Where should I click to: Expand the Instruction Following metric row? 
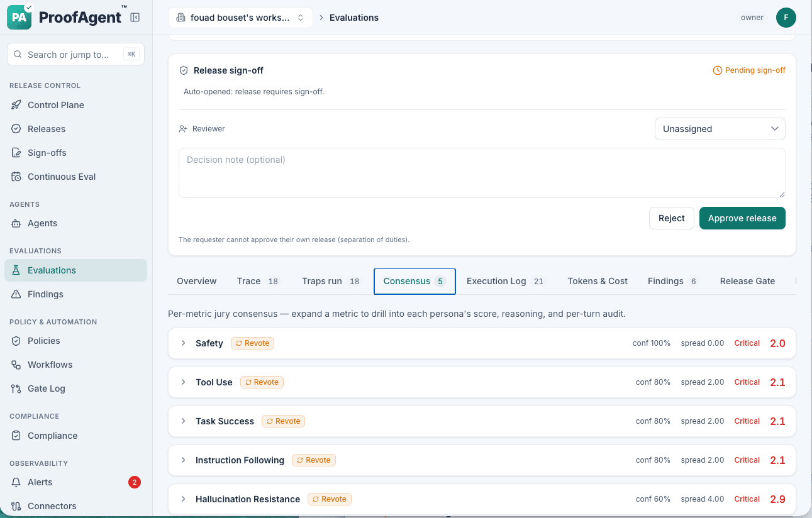pyautogui.click(x=482, y=460)
